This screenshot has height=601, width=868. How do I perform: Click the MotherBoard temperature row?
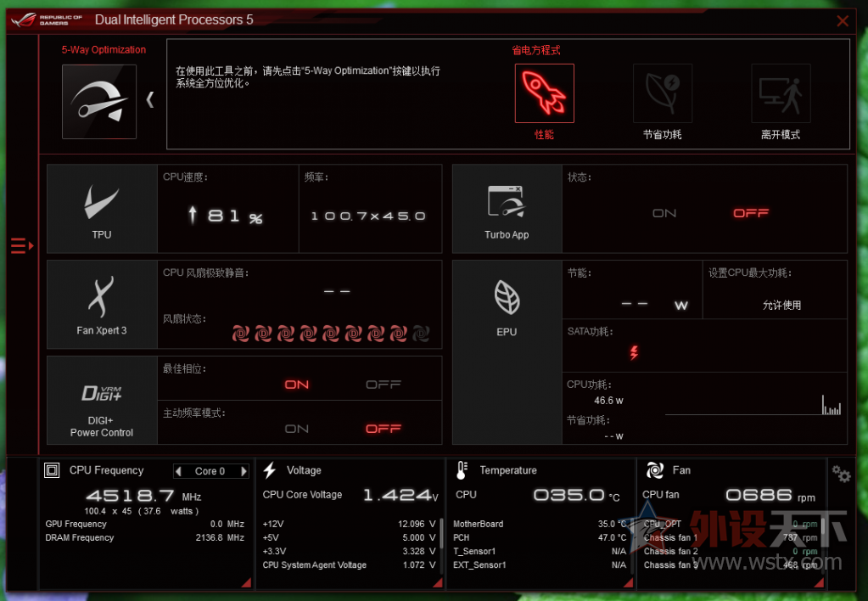point(540,524)
